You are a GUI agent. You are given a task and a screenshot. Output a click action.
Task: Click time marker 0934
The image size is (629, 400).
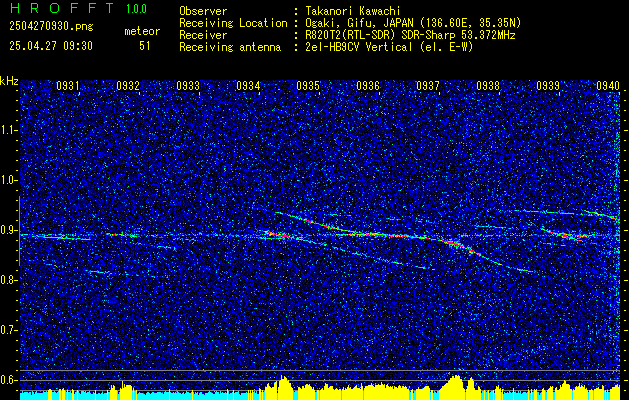pyautogui.click(x=248, y=85)
